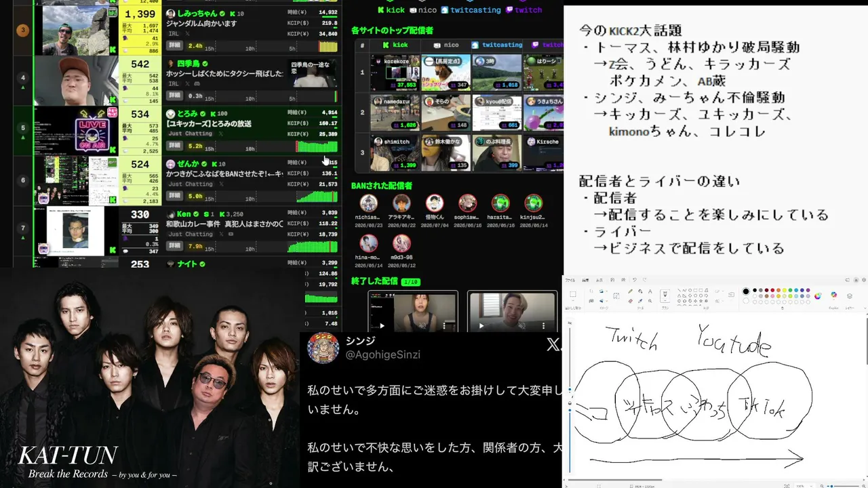
Task: Click Shinji's profile avatar on the post
Action: [x=323, y=348]
